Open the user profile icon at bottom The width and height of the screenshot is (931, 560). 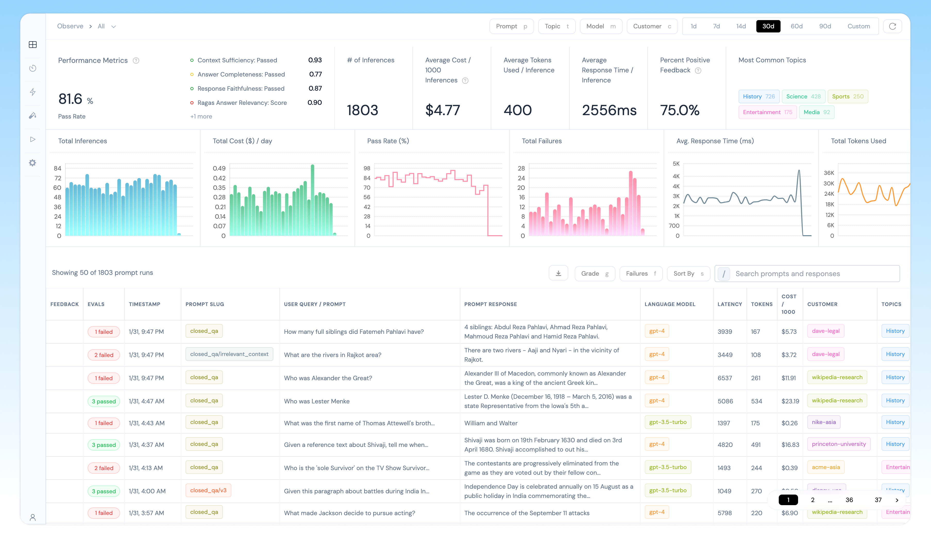(x=33, y=517)
